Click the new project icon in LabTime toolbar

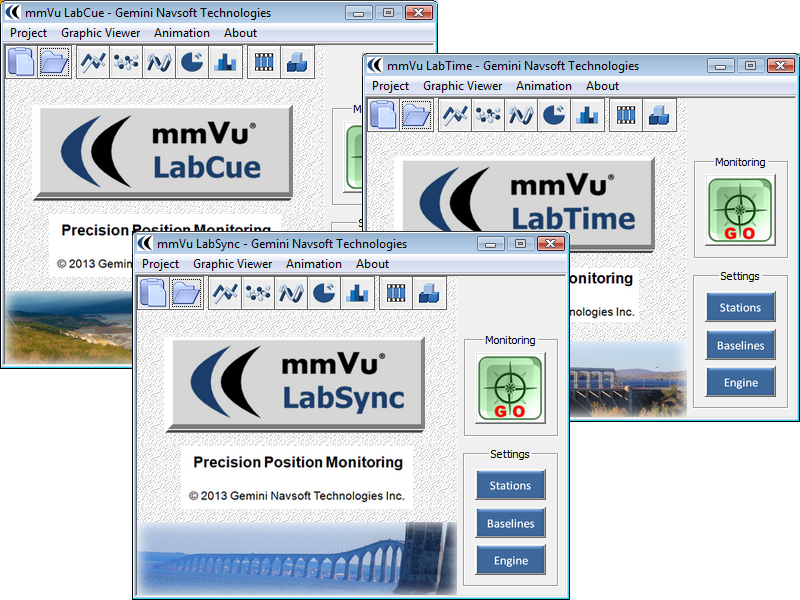coord(384,115)
